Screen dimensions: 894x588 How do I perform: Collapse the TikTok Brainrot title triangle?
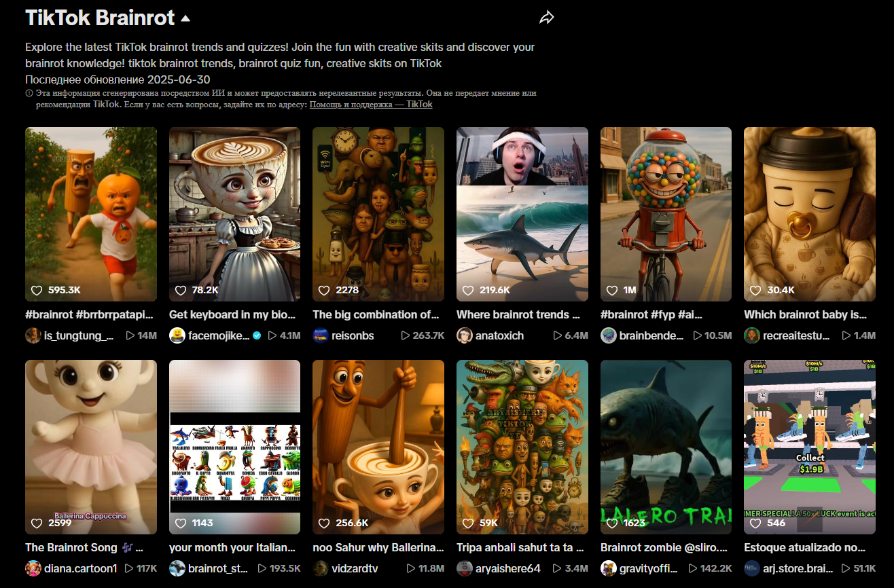click(x=185, y=18)
